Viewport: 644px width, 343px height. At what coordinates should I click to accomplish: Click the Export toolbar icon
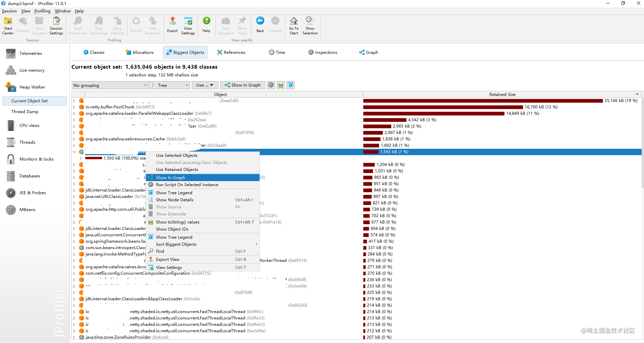(x=172, y=25)
